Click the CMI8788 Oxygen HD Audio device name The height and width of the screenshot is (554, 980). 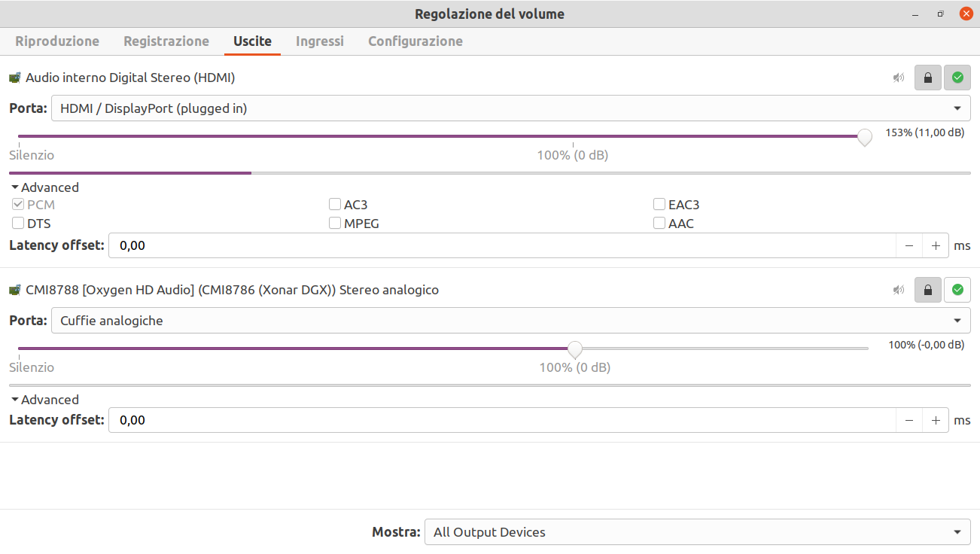[232, 290]
